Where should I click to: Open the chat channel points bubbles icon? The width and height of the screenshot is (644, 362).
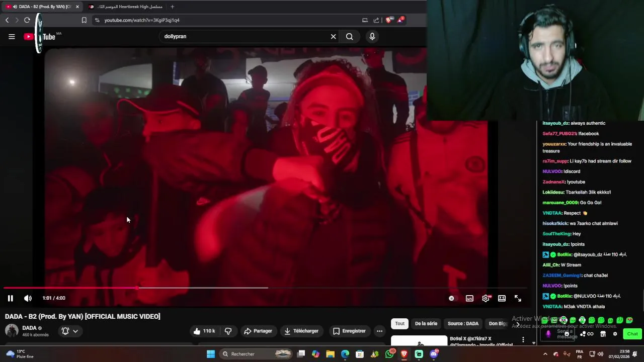coord(583,334)
